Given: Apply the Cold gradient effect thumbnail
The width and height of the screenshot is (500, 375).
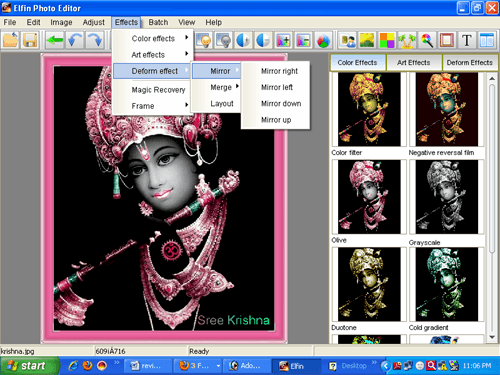Looking at the screenshot, I should 447,284.
